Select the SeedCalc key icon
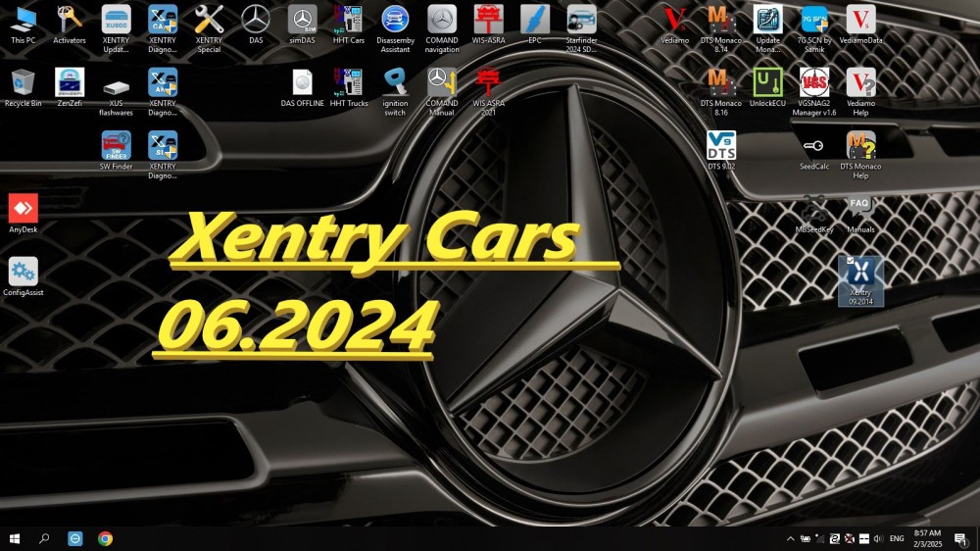980x551 pixels. tap(814, 151)
